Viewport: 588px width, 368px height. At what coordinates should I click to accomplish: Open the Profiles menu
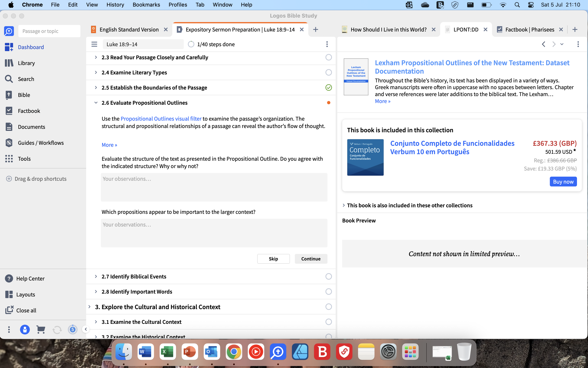pos(178,5)
